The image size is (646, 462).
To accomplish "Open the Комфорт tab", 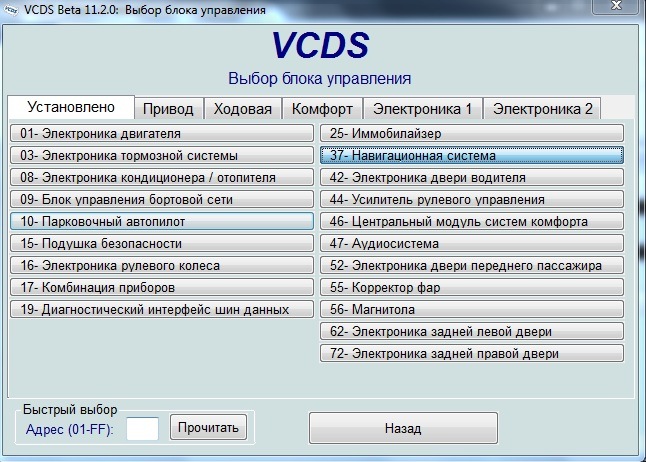I will click(322, 109).
